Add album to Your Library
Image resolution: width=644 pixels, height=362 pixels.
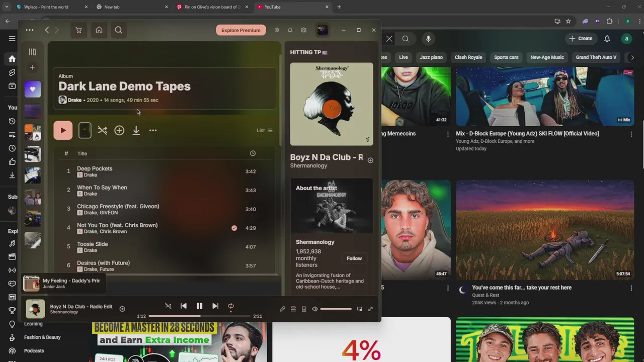pyautogui.click(x=119, y=131)
